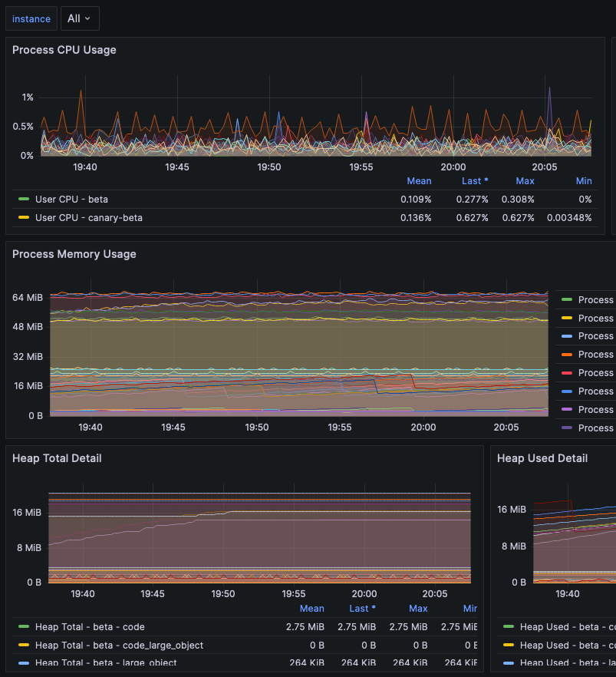
Task: Sort CPU legend by Mean column
Action: [x=419, y=181]
